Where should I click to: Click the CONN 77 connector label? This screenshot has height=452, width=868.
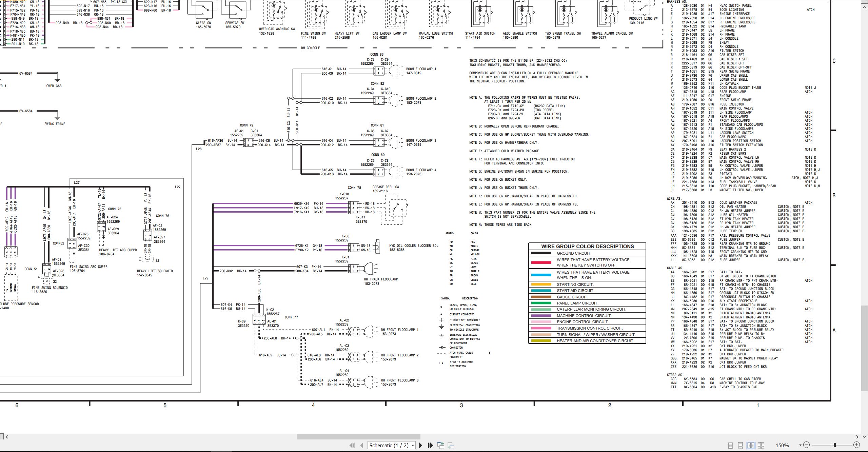coord(291,317)
